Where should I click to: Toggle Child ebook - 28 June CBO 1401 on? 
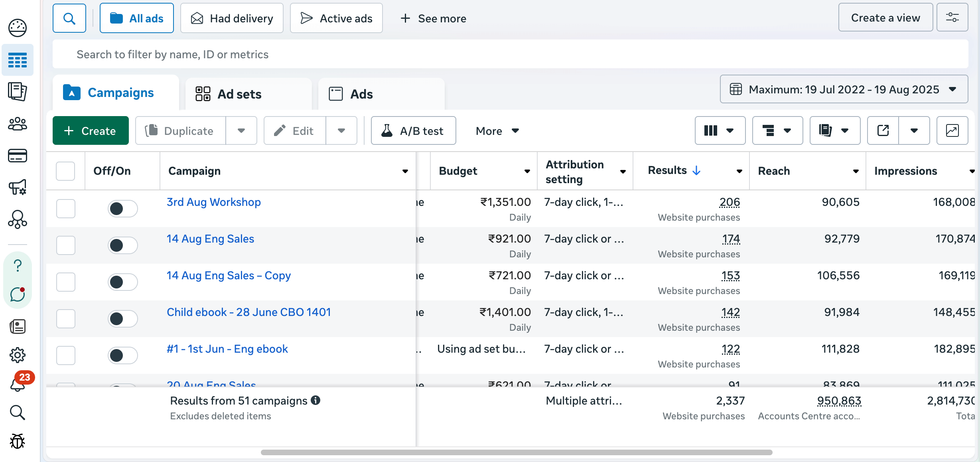click(123, 318)
